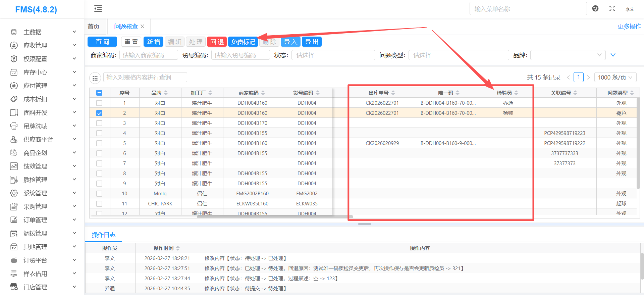Viewport: 644px width, 295px height.
Task: Open the 品牌 filter dropdown
Action: coord(568,55)
